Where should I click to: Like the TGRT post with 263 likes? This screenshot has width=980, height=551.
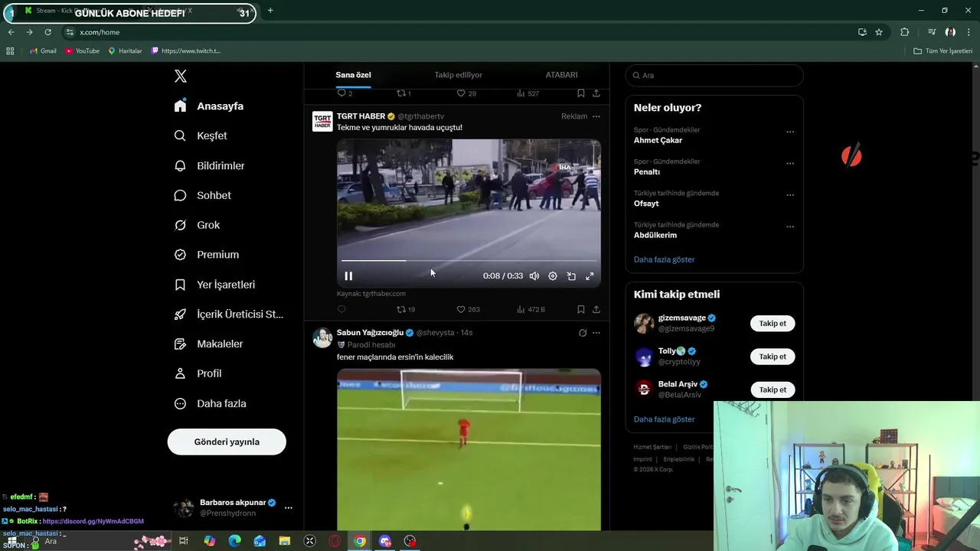pos(468,309)
